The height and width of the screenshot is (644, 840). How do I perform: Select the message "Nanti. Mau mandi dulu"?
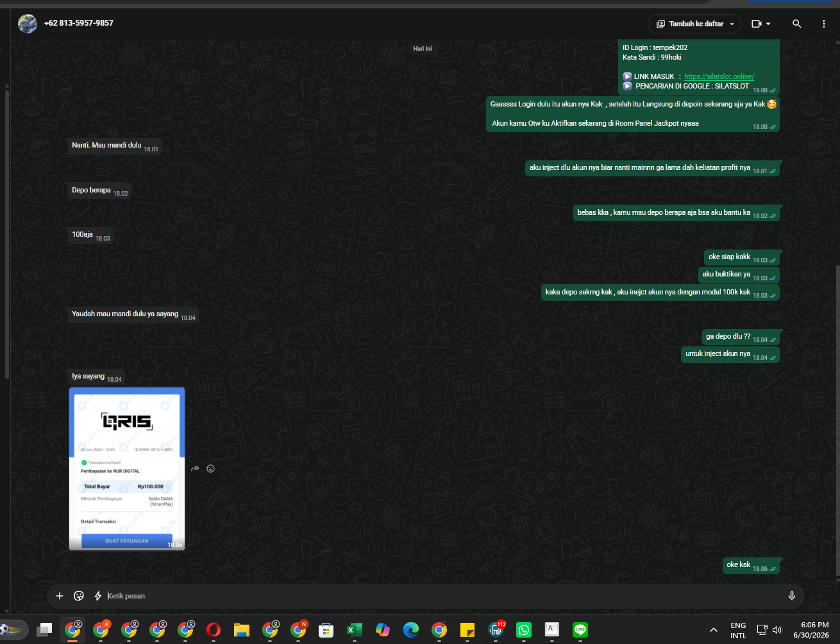(x=115, y=146)
